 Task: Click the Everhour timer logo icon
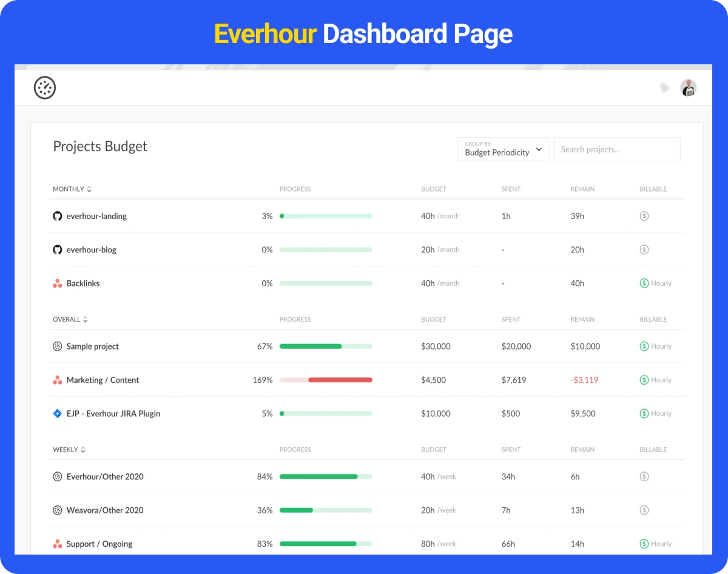45,88
